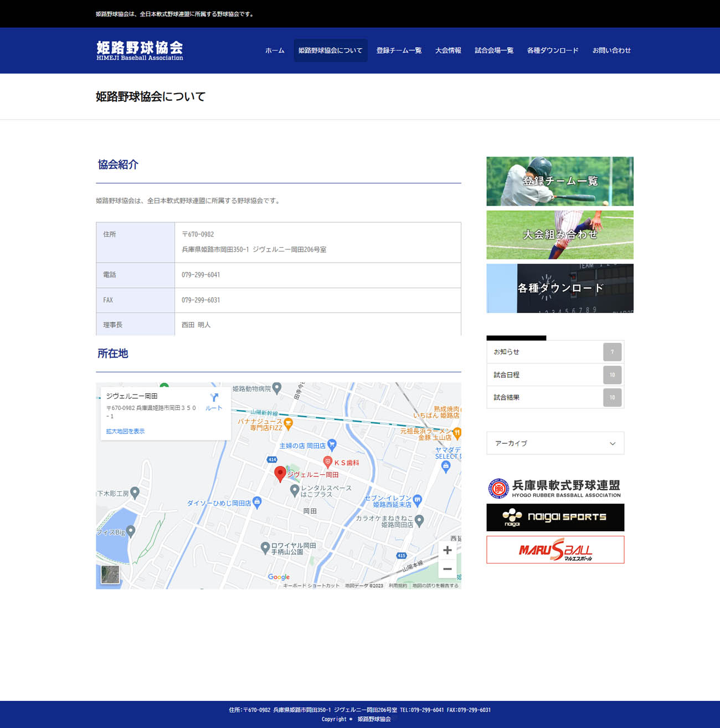
Task: Click the ロワイヤル岡田 手柄山公園 marker
Action: (x=265, y=547)
